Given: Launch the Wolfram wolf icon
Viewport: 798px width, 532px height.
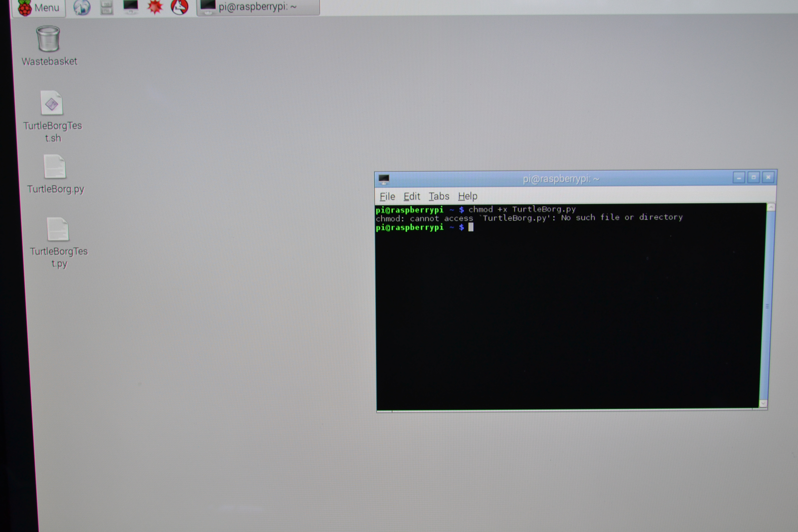Looking at the screenshot, I should click(x=179, y=6).
